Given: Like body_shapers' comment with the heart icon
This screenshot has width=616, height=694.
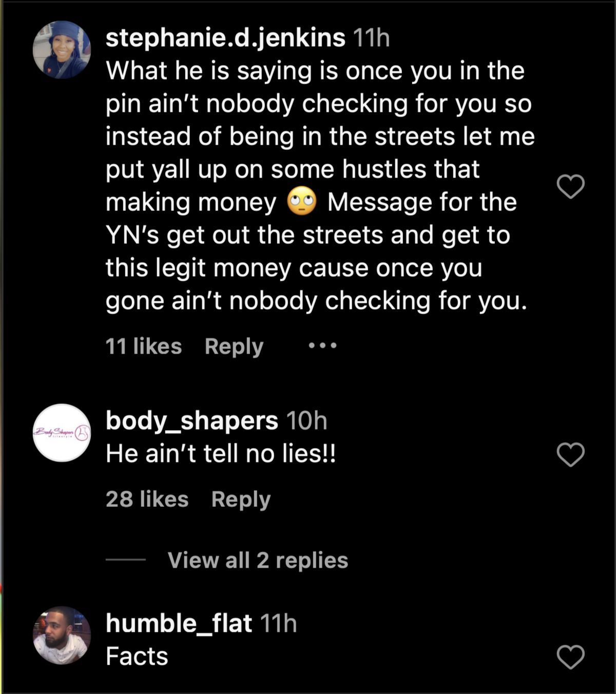Looking at the screenshot, I should tap(571, 454).
